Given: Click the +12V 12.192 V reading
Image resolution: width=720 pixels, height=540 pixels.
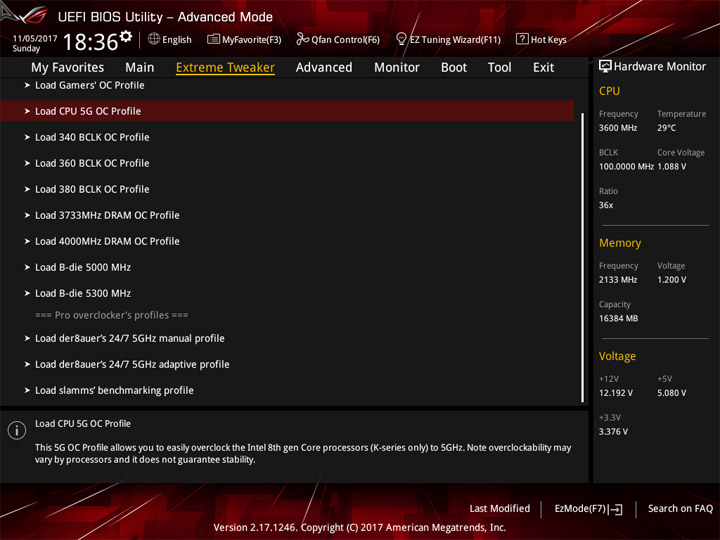Looking at the screenshot, I should tap(616, 393).
